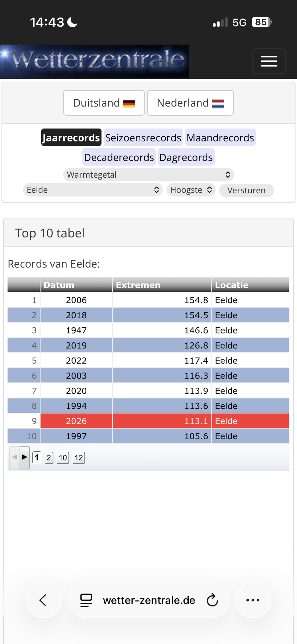Open the Hoogste sort dropdown
The height and width of the screenshot is (644, 297).
191,190
